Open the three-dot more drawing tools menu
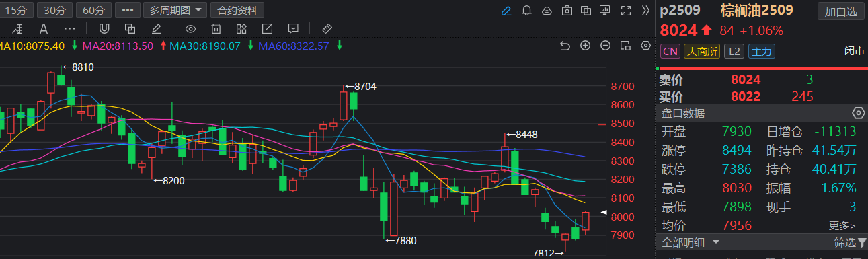 click(x=70, y=29)
